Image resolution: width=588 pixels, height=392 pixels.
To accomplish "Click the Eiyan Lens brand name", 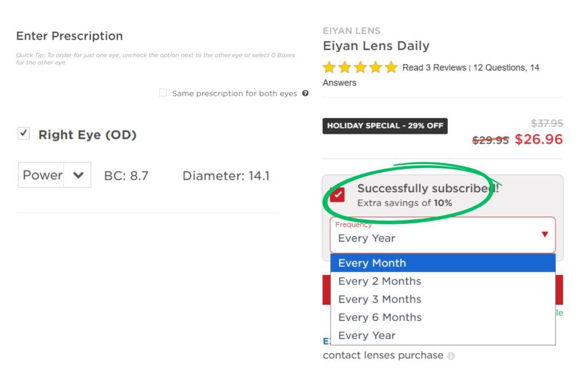I will tap(351, 31).
